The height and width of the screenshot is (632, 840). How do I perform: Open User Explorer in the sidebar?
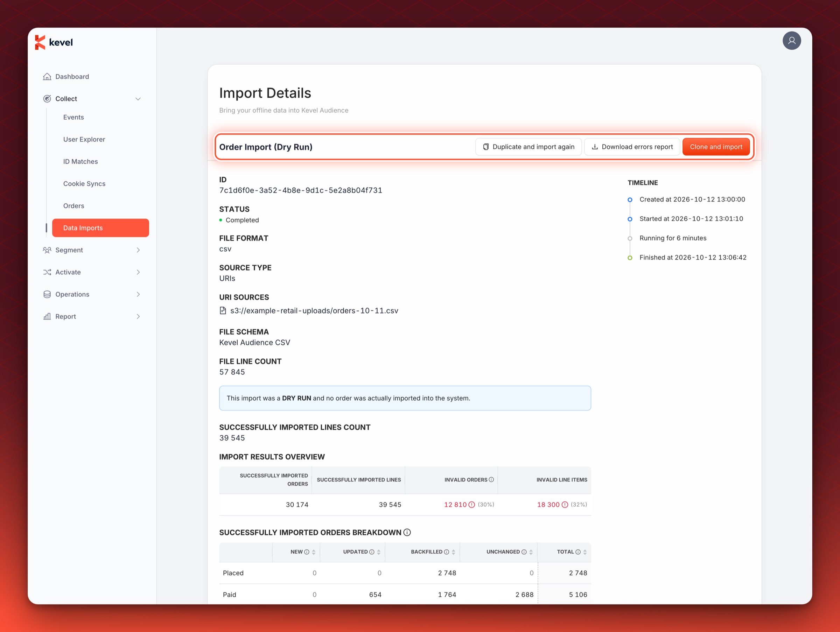tap(84, 139)
